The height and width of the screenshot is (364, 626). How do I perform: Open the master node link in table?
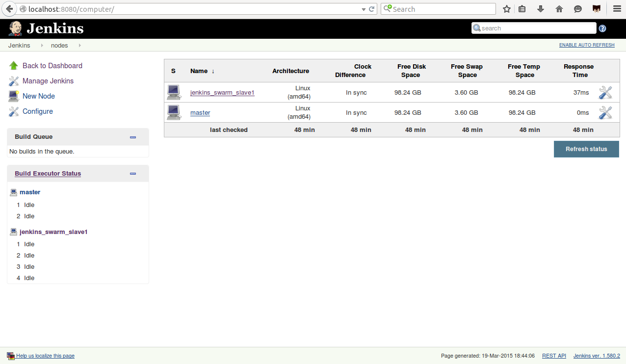[200, 113]
